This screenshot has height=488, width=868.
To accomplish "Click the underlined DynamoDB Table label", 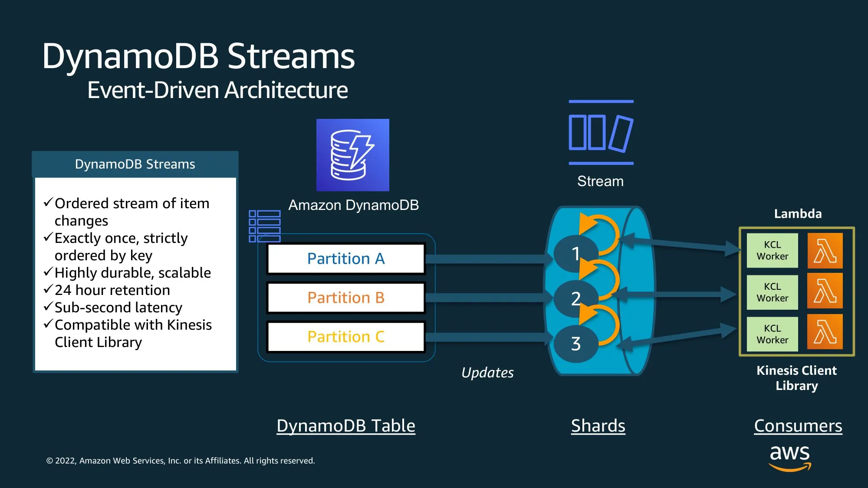I will click(x=346, y=426).
